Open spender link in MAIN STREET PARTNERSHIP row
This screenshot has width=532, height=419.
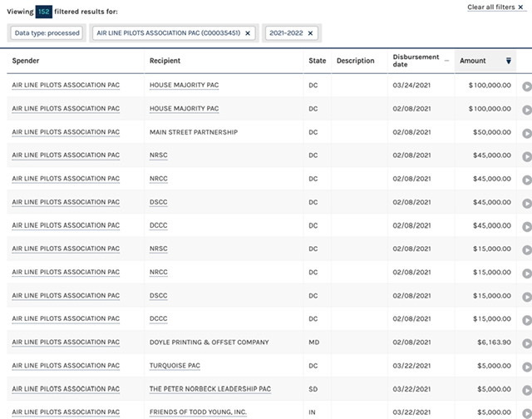pyautogui.click(x=66, y=132)
